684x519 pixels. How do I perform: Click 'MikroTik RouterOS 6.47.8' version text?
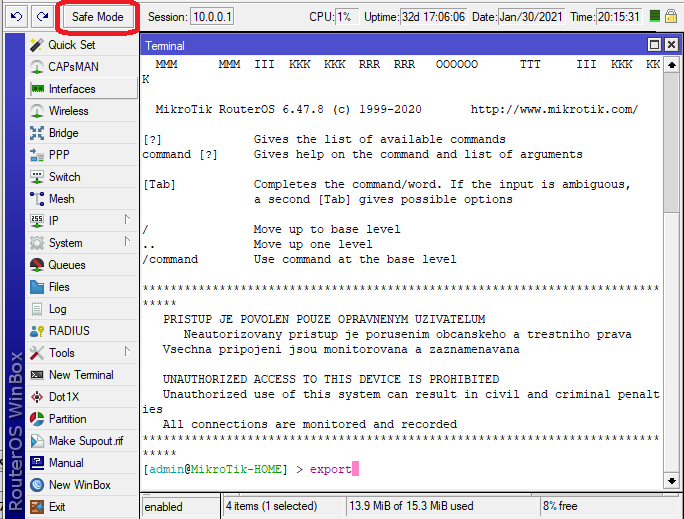[239, 109]
